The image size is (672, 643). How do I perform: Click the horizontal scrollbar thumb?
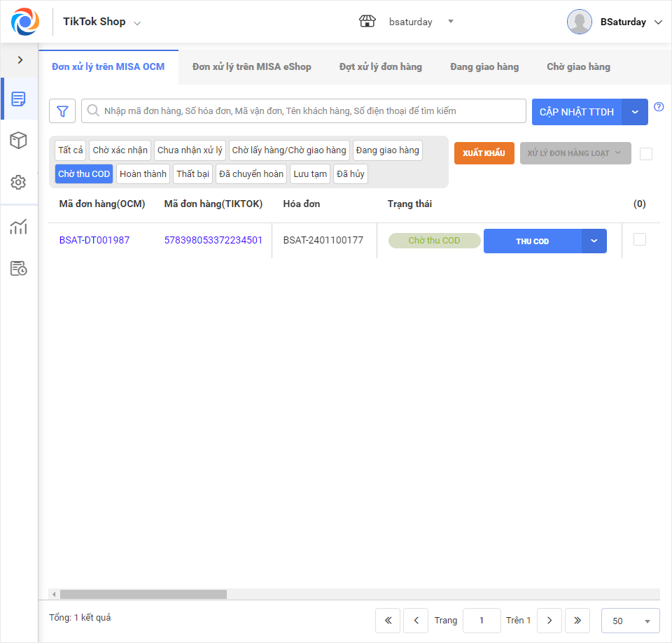tap(143, 595)
